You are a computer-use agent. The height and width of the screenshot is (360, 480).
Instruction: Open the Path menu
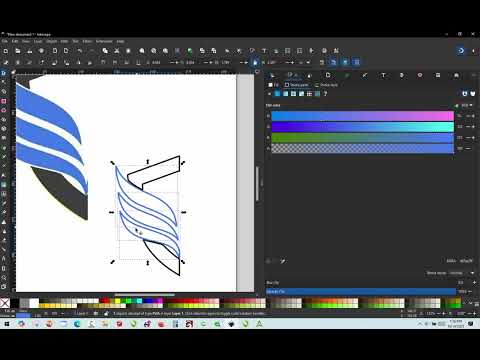[64, 41]
